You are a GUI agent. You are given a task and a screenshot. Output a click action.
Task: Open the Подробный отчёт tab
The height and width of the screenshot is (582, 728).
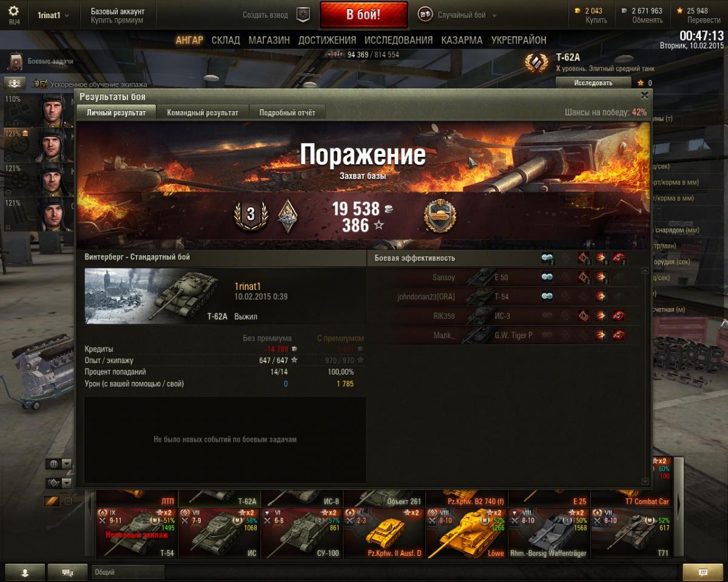click(287, 113)
